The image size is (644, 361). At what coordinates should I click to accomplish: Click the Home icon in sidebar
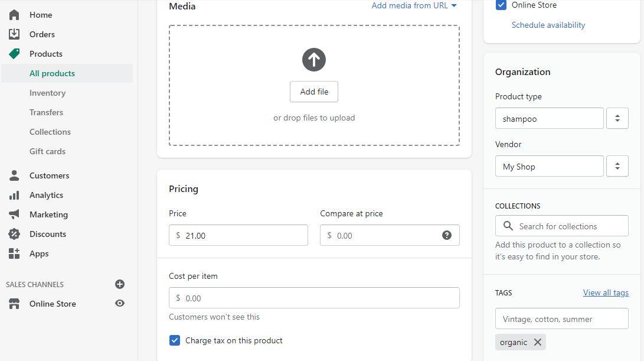pos(14,15)
